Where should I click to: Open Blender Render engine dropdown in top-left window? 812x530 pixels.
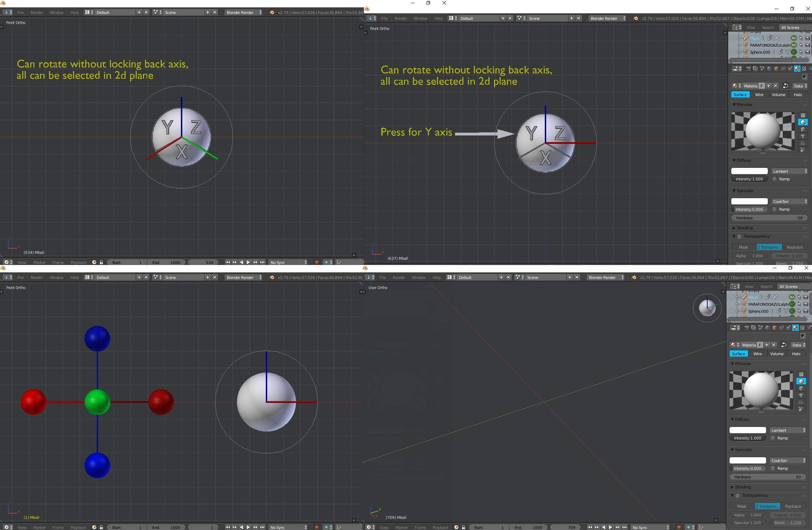(x=244, y=12)
